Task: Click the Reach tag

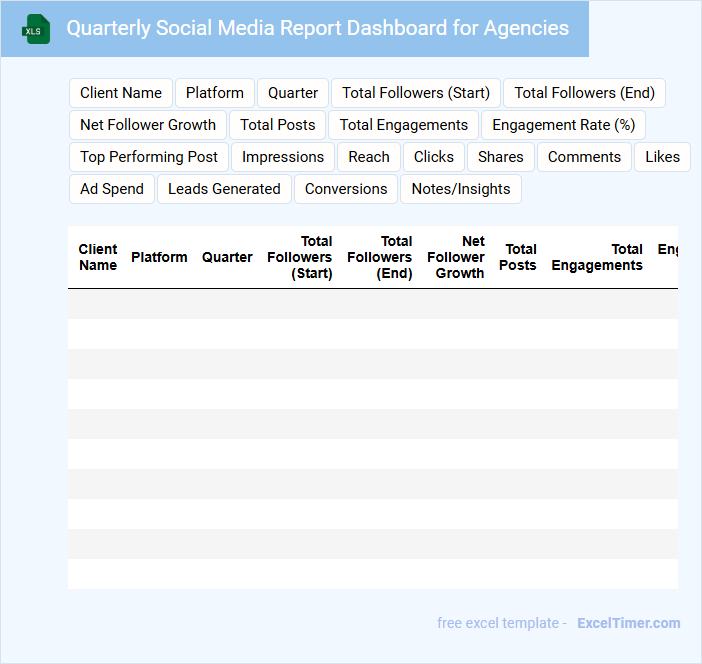Action: coord(369,157)
